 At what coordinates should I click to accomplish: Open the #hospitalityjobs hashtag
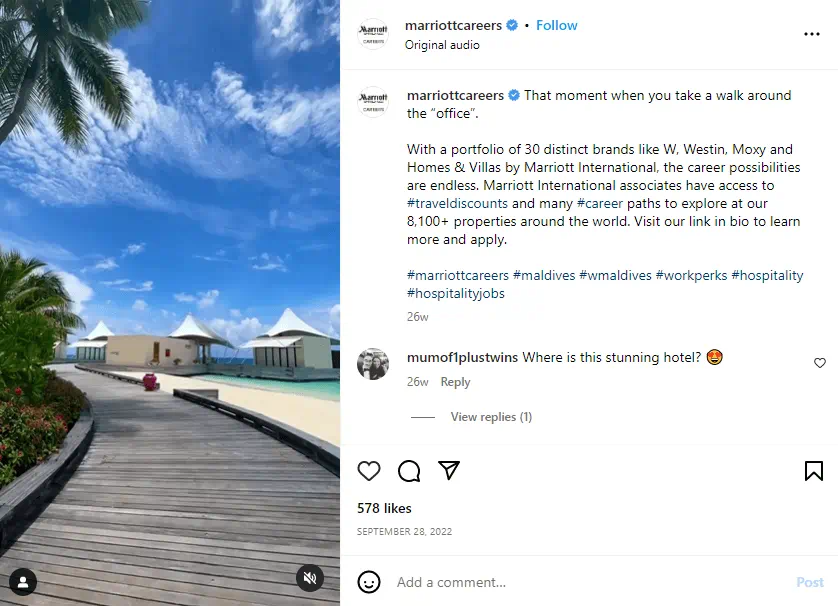click(455, 293)
